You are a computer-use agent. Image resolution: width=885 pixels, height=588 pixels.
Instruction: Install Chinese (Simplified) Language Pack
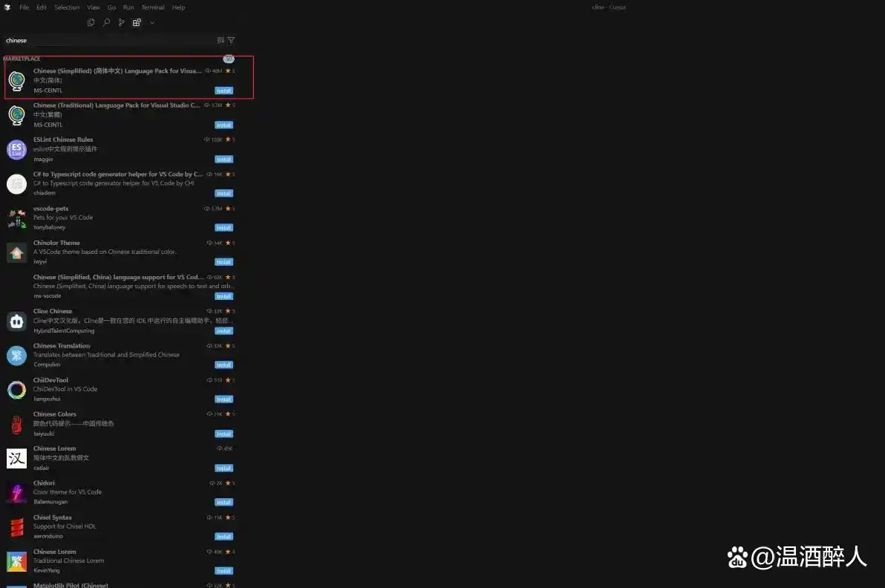click(x=223, y=91)
